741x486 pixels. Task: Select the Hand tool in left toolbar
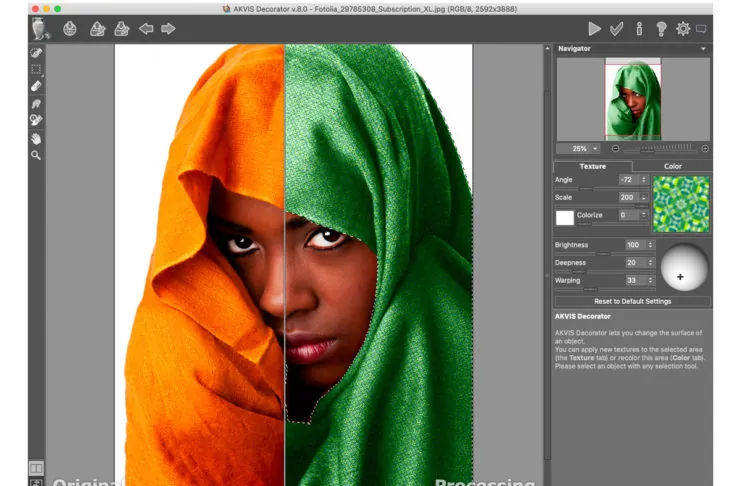[x=36, y=138]
